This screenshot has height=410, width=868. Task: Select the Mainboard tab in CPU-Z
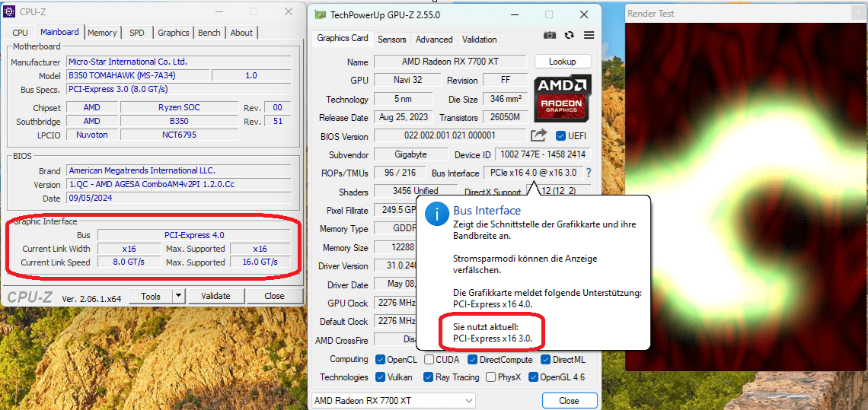coord(60,31)
